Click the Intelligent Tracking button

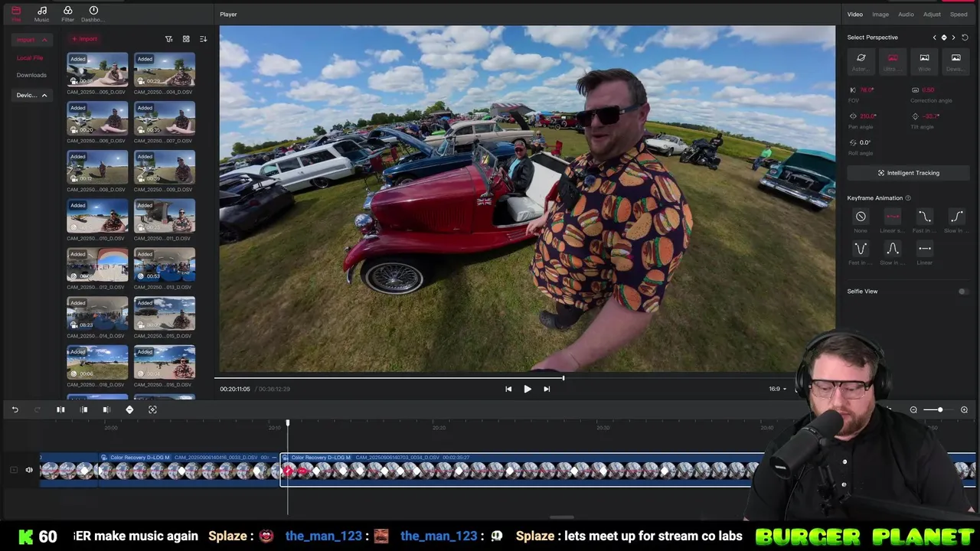click(908, 173)
